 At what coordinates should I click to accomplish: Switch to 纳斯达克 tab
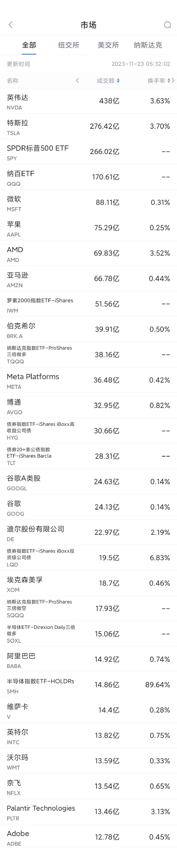tap(148, 45)
